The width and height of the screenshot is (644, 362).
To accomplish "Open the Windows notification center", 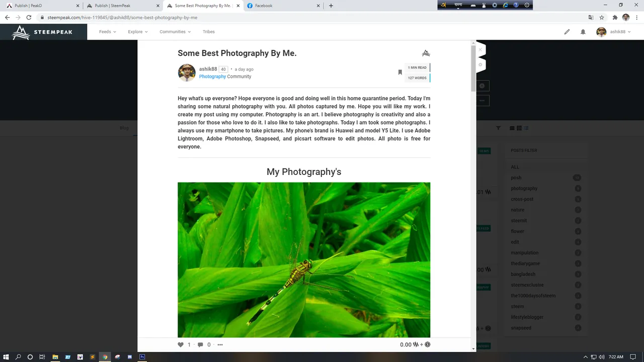I will (633, 357).
